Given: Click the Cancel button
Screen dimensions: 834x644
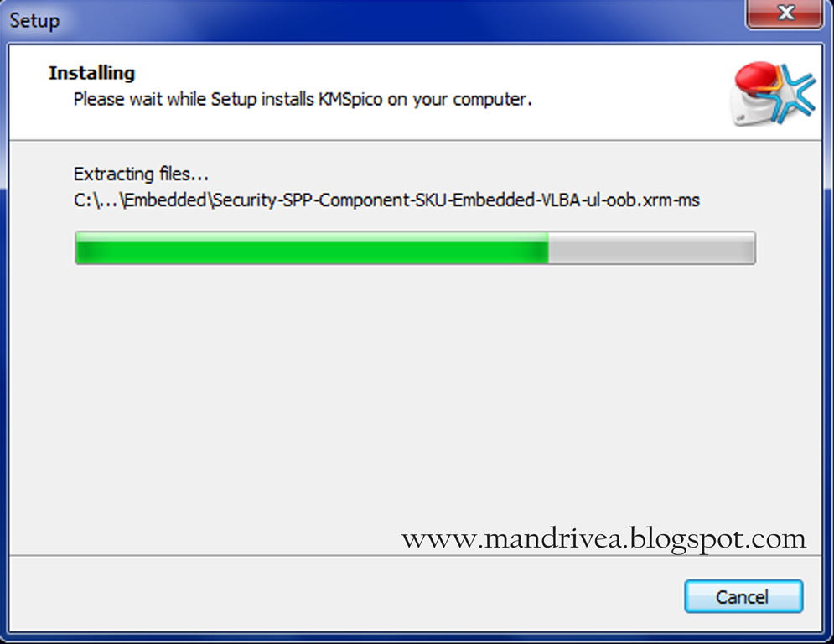Looking at the screenshot, I should pos(743,596).
